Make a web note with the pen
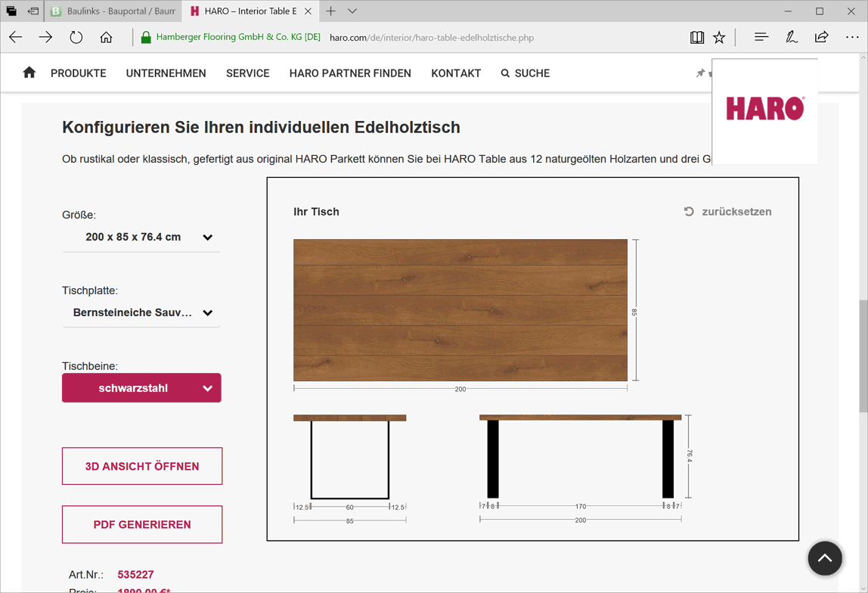 [x=792, y=37]
